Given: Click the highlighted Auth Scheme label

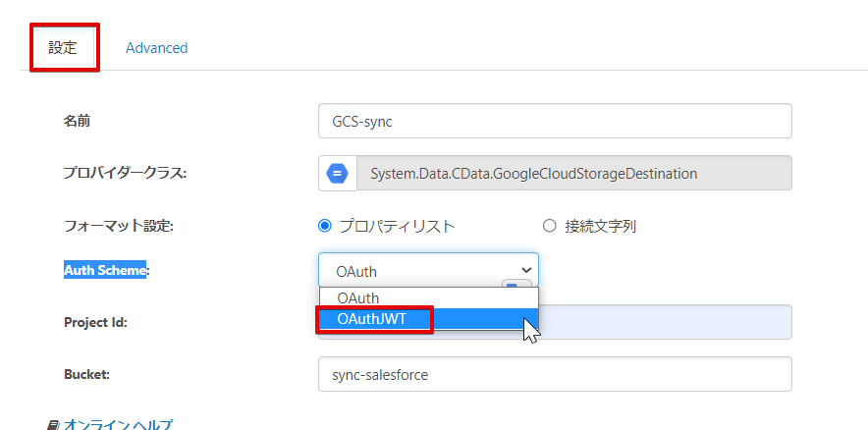Looking at the screenshot, I should pyautogui.click(x=105, y=270).
